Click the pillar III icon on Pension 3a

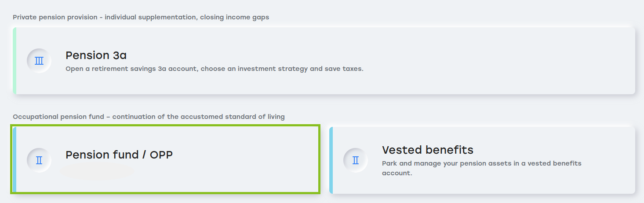point(39,61)
